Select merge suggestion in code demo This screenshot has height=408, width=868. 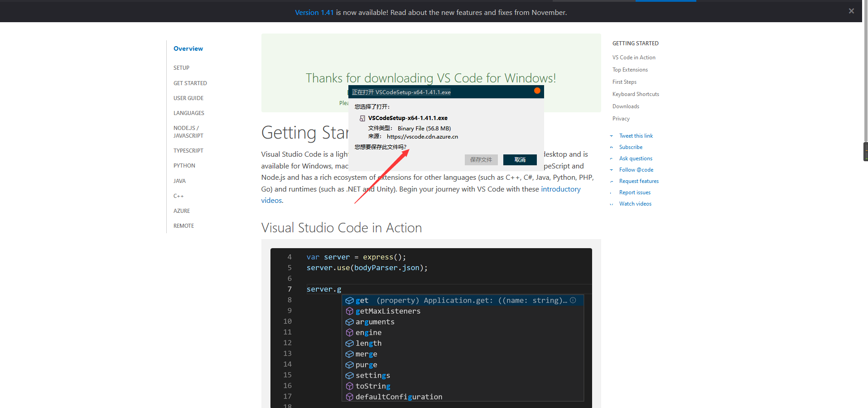[x=463, y=354]
